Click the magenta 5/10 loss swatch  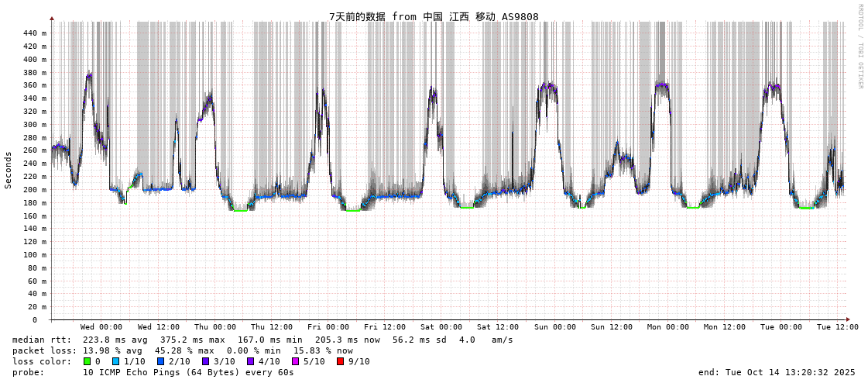(x=295, y=361)
